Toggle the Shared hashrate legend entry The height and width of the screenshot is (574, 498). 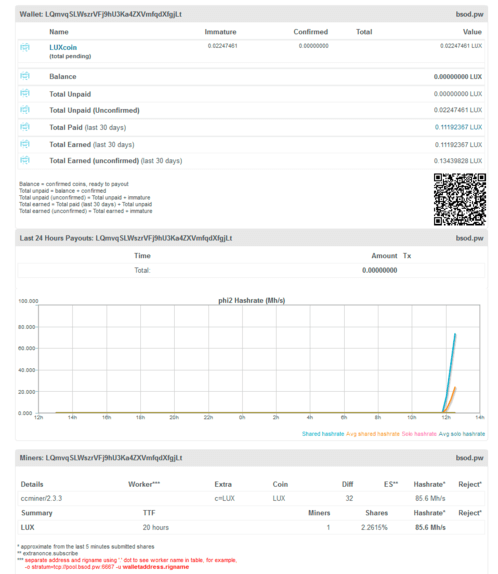(x=323, y=434)
